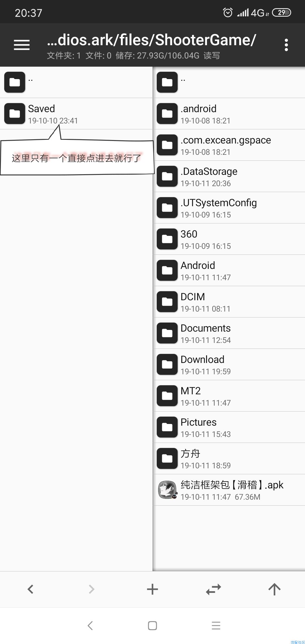
Task: Swap panes with the exchange arrows icon
Action: [213, 589]
